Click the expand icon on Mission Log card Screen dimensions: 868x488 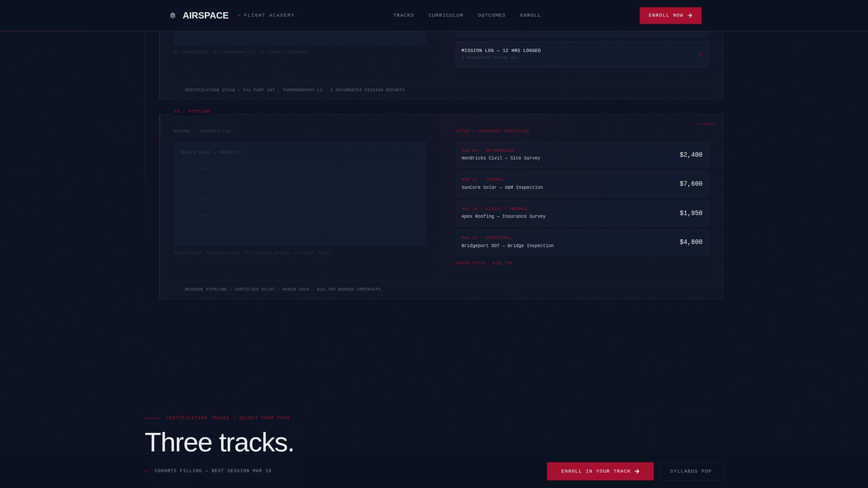(700, 54)
